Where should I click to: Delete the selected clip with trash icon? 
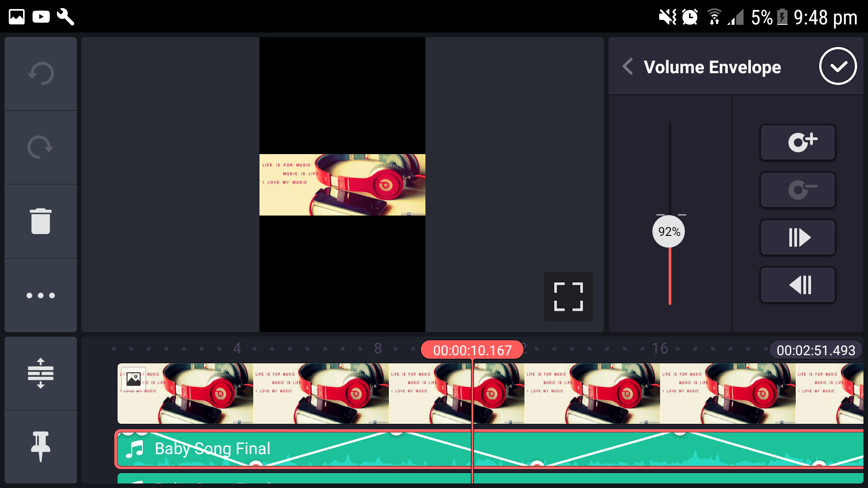[x=41, y=221]
